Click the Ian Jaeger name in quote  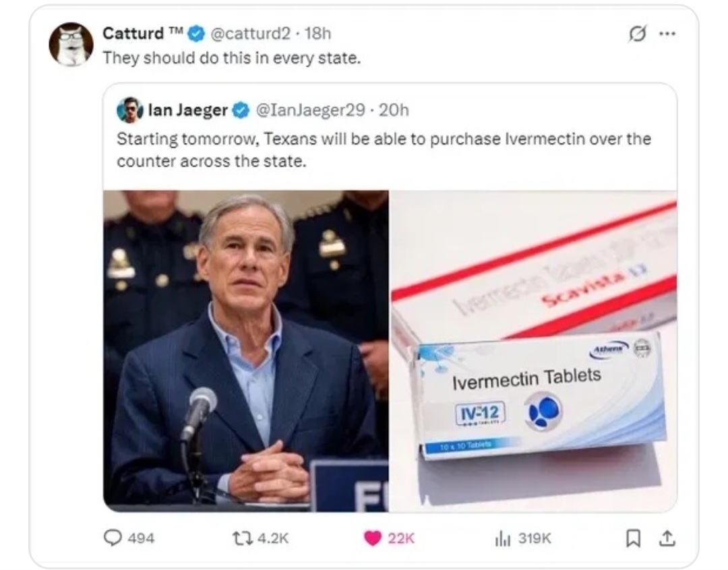[187, 110]
